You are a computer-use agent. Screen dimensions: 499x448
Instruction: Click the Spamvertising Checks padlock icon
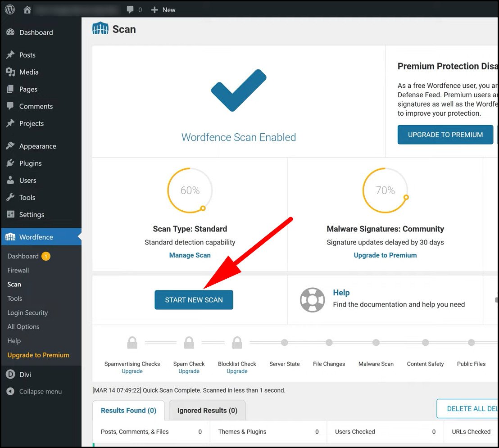[132, 343]
